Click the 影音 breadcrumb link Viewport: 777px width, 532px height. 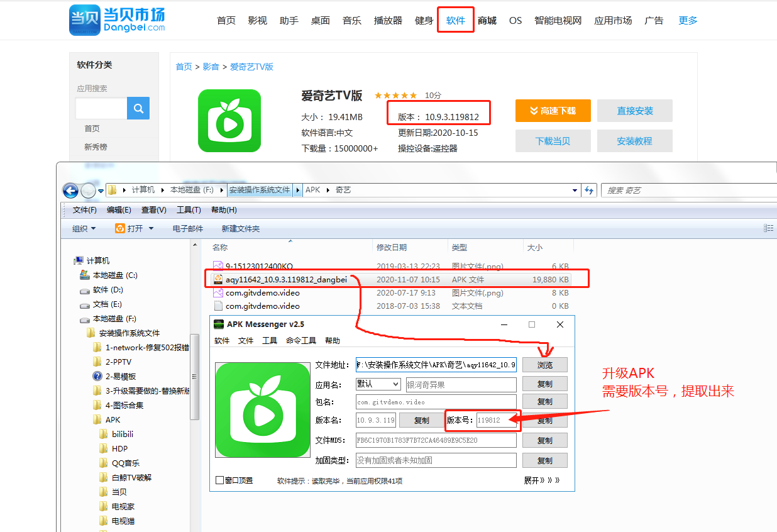(211, 67)
